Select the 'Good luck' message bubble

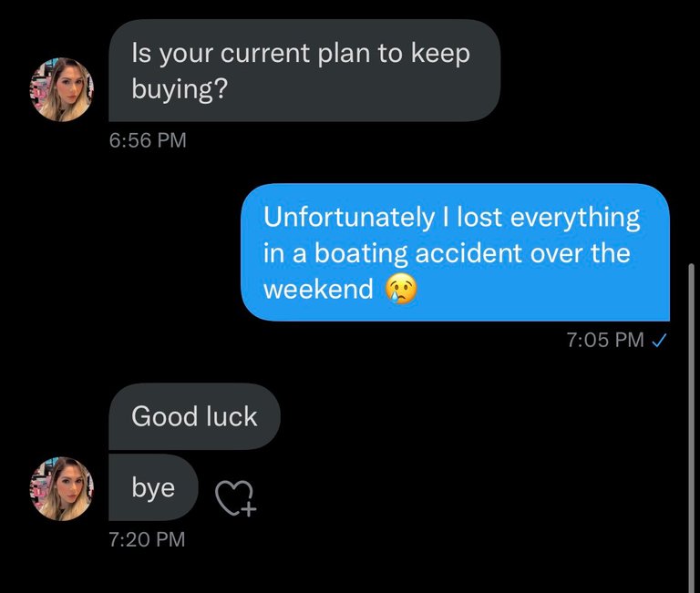[x=194, y=416]
